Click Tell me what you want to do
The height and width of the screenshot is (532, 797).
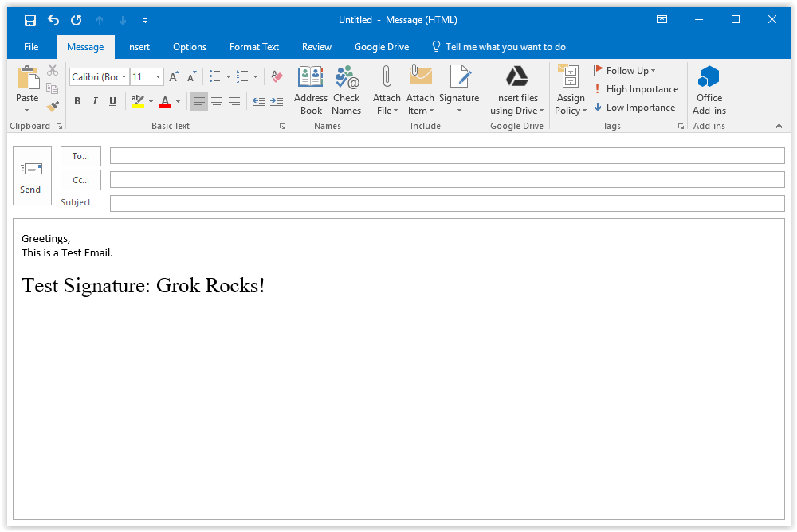(x=499, y=47)
